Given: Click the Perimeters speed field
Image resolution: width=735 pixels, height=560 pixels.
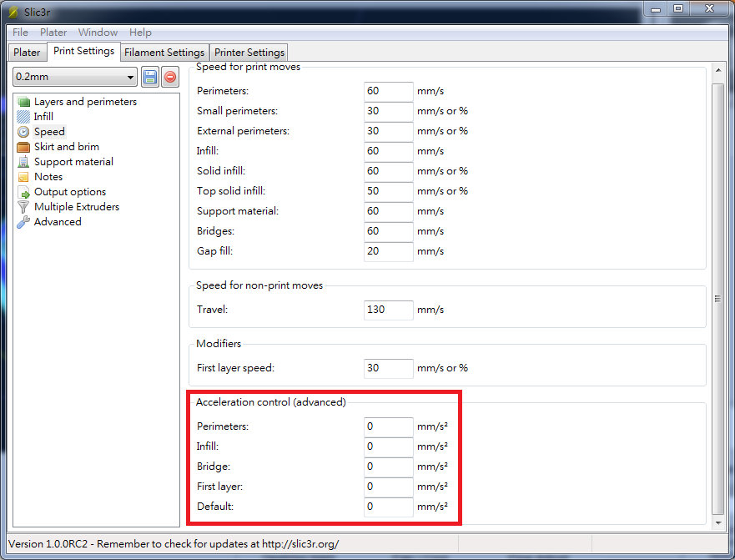Looking at the screenshot, I should pyautogui.click(x=388, y=91).
